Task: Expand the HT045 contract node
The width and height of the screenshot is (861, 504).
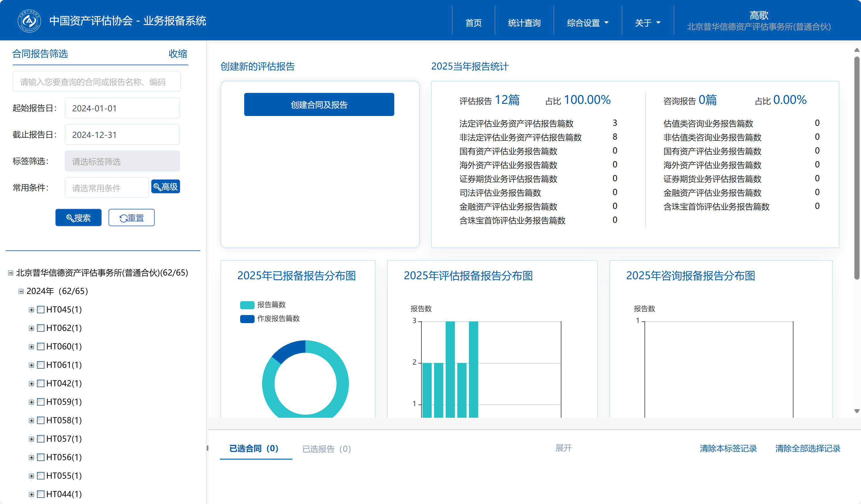Action: [31, 310]
